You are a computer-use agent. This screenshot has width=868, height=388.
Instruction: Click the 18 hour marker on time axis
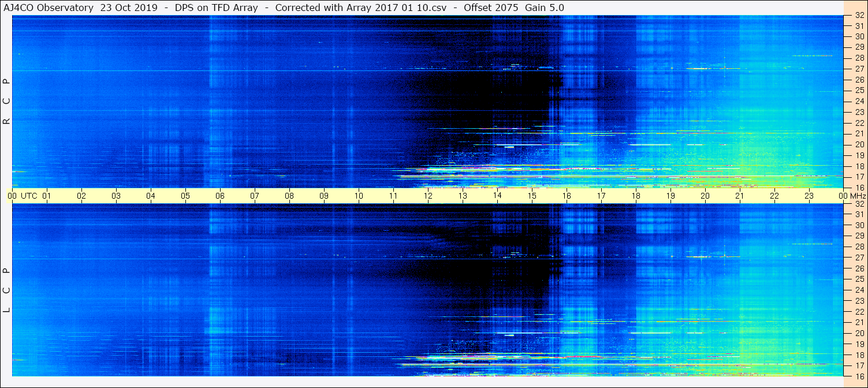point(636,196)
